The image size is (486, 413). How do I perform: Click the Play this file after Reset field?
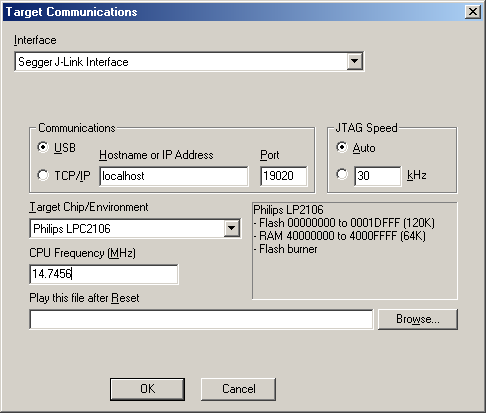point(201,319)
